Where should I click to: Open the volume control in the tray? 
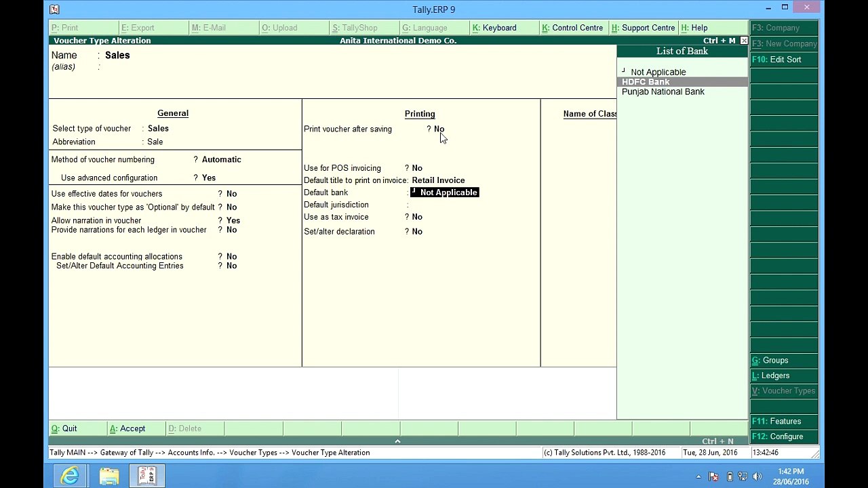pyautogui.click(x=757, y=476)
